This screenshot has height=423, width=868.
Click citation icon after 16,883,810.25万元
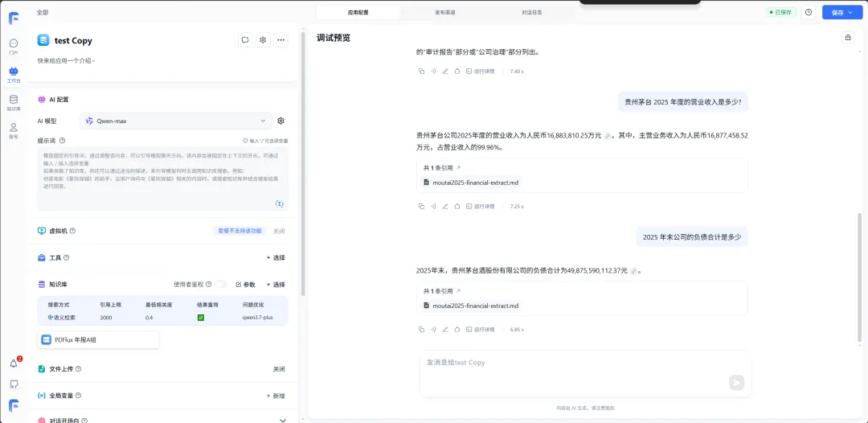608,136
